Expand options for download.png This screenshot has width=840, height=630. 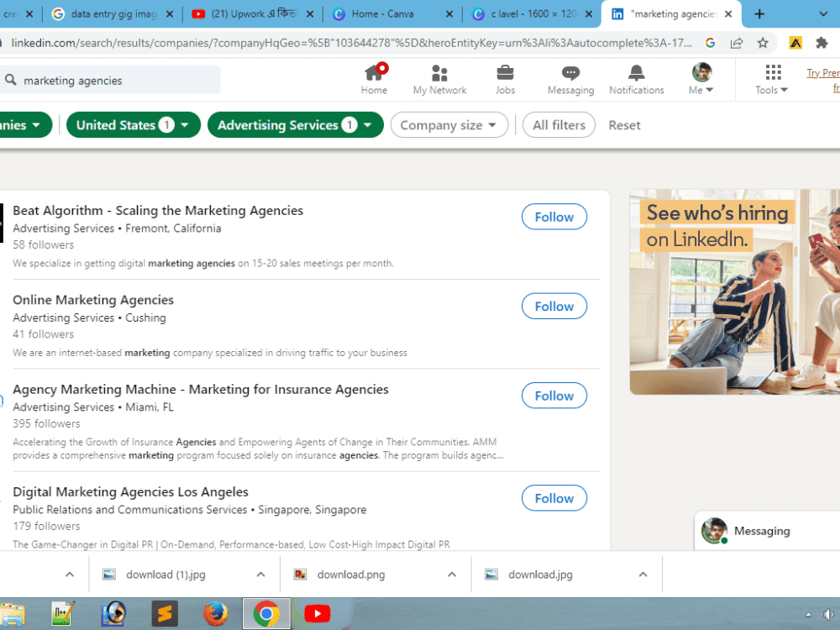(452, 575)
